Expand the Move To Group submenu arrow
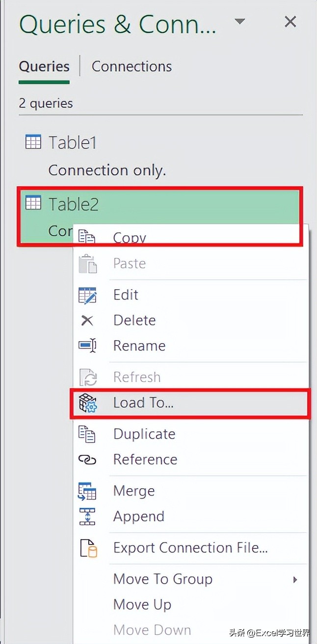317x644 pixels. (x=295, y=579)
